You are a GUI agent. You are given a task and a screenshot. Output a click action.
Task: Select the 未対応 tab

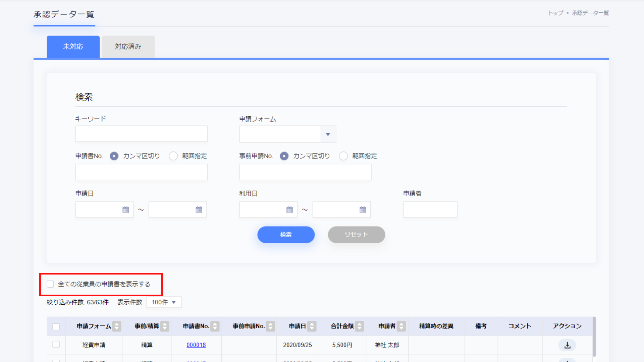coord(73,47)
